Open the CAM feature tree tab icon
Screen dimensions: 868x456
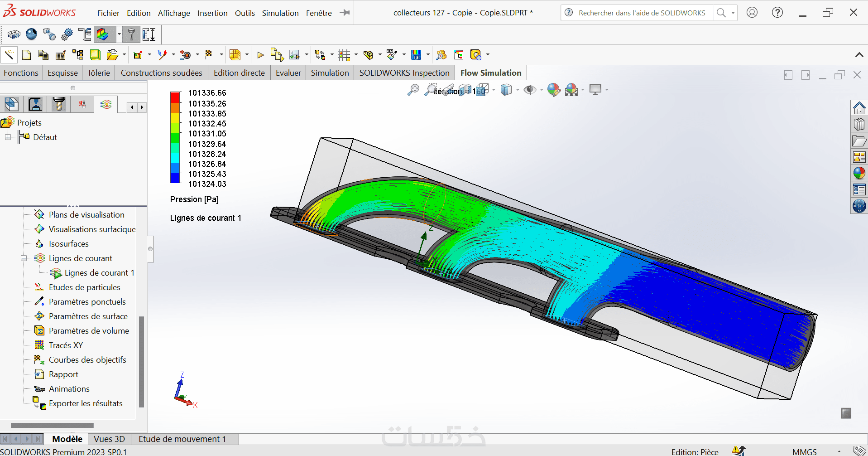click(35, 104)
